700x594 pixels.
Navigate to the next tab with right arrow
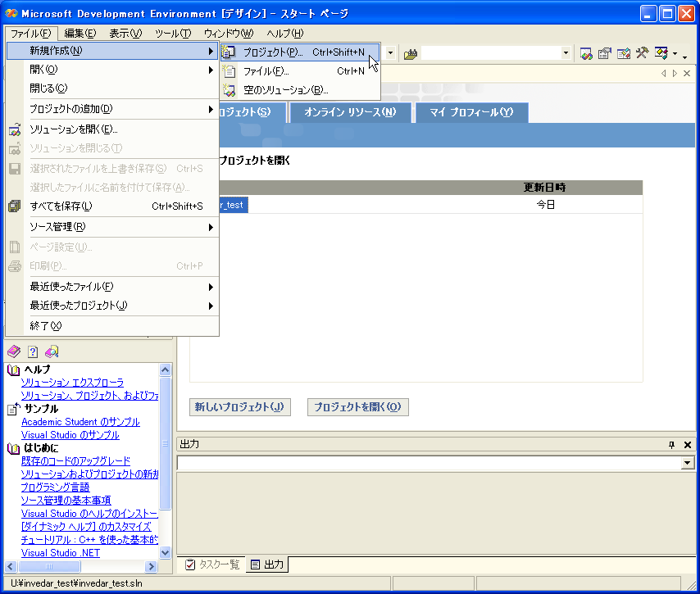coord(675,73)
